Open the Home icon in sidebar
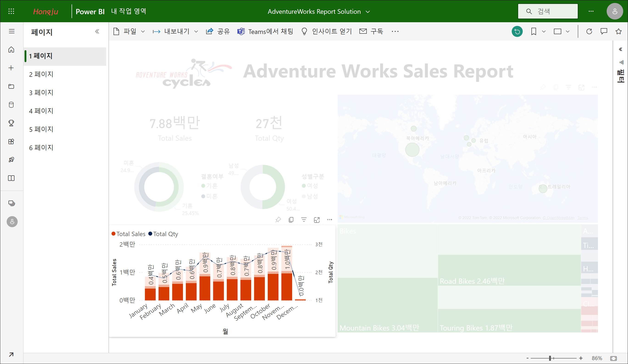Image resolution: width=628 pixels, height=364 pixels. point(11,50)
